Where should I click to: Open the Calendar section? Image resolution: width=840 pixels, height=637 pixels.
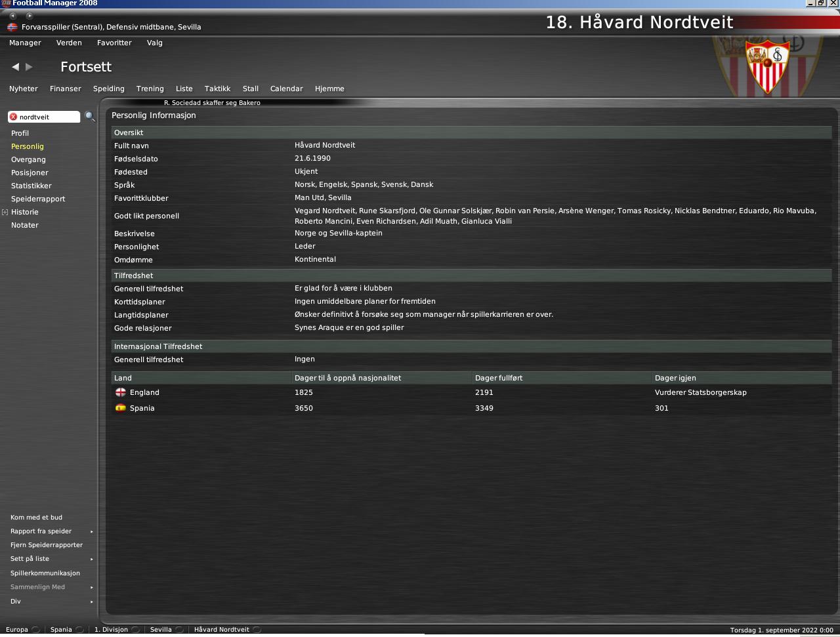287,89
